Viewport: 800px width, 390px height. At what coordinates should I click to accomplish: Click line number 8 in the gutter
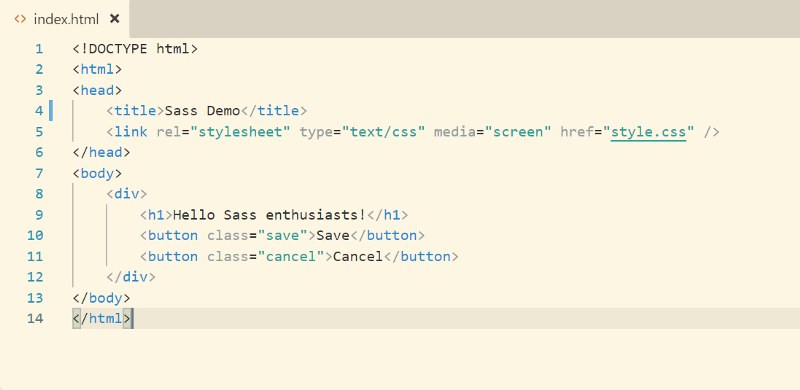[39, 194]
